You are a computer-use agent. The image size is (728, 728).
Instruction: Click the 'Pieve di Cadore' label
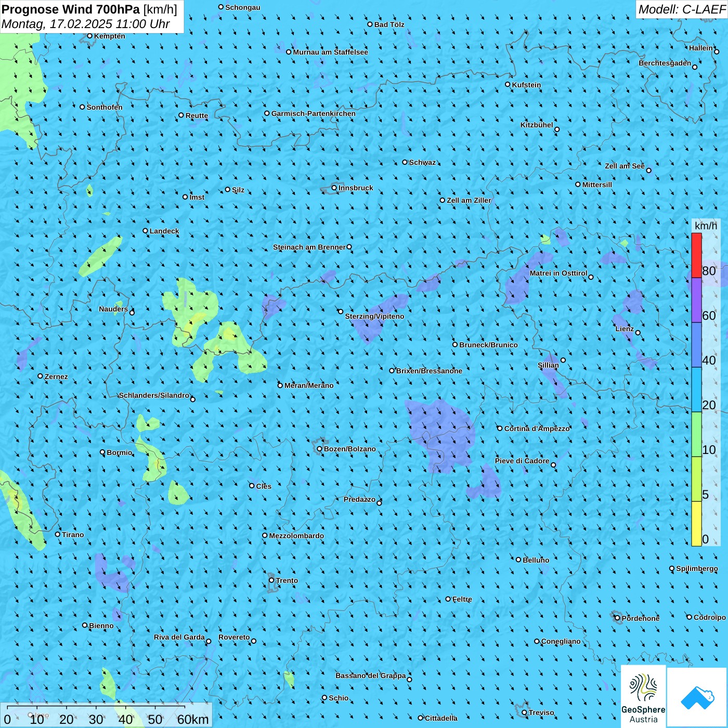tap(522, 461)
